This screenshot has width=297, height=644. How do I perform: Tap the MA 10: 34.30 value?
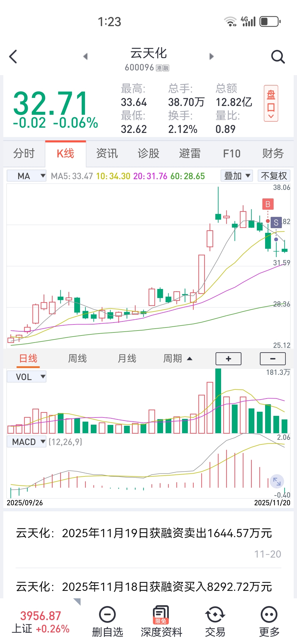(x=113, y=176)
